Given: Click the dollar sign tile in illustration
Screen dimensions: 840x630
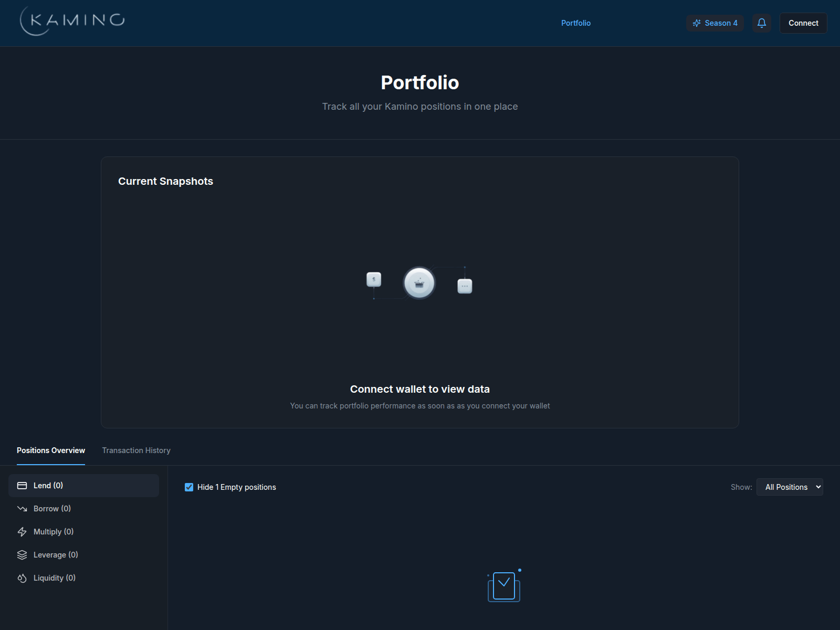Looking at the screenshot, I should click(x=374, y=279).
